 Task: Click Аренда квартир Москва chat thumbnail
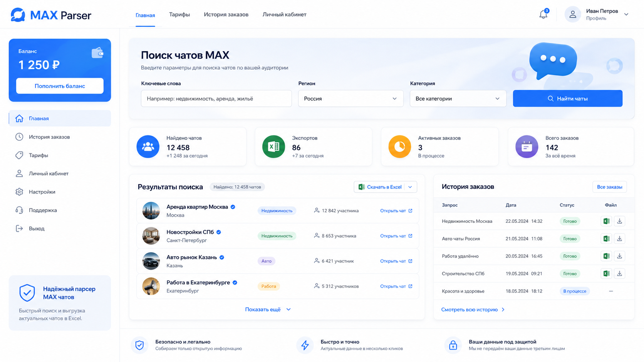151,211
